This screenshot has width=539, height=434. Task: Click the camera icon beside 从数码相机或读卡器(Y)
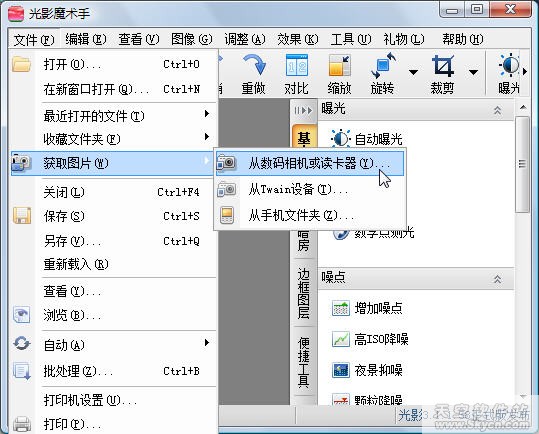pyautogui.click(x=226, y=163)
